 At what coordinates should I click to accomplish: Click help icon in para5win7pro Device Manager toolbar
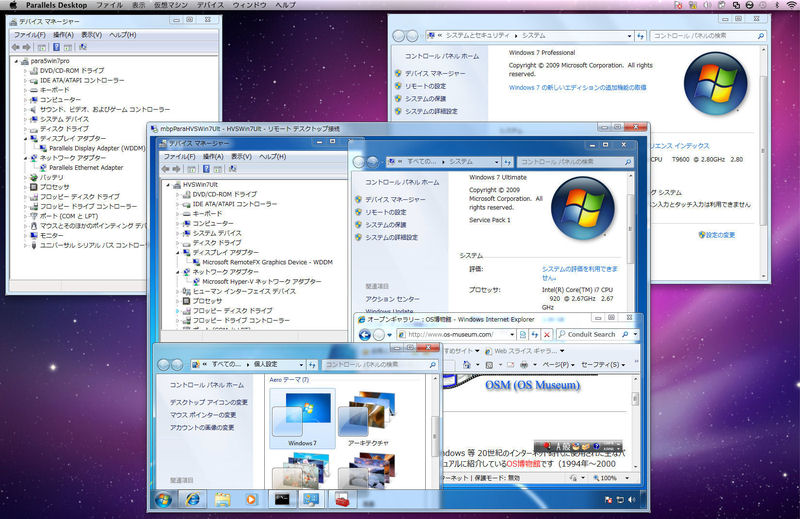pyautogui.click(x=56, y=47)
